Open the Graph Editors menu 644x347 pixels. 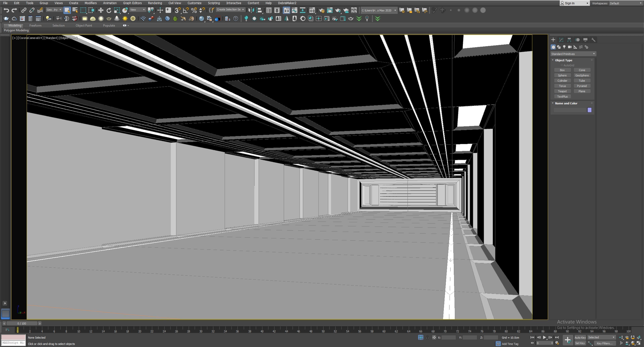click(x=132, y=3)
